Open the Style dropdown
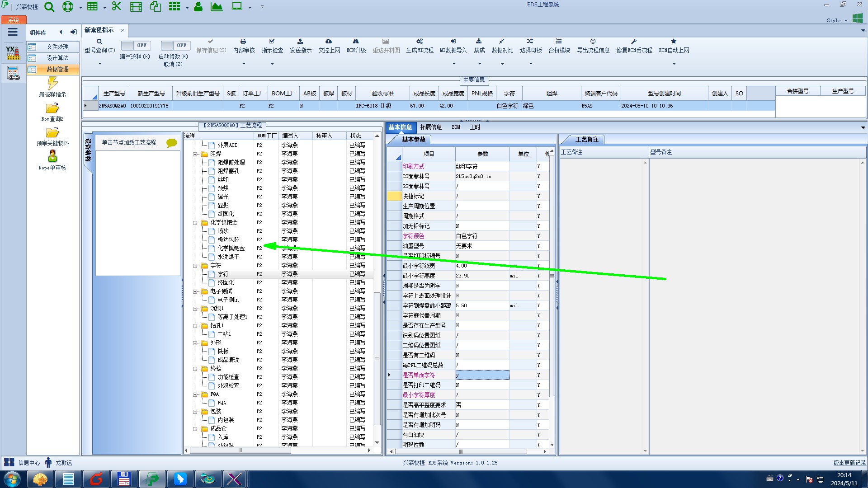Screen dimensions: 868x488 coord(837,20)
